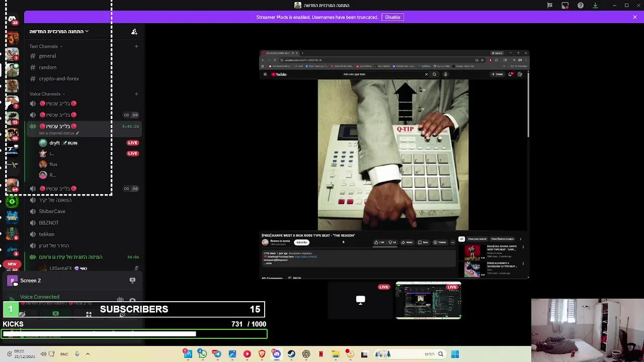
Task: Stop streaming Screen 2 icon
Action: pyautogui.click(x=132, y=281)
